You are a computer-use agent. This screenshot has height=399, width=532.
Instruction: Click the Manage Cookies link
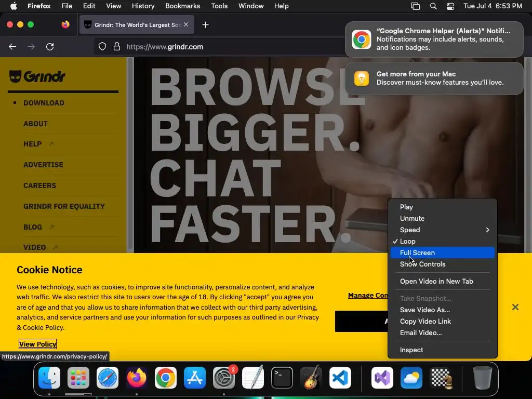368,295
